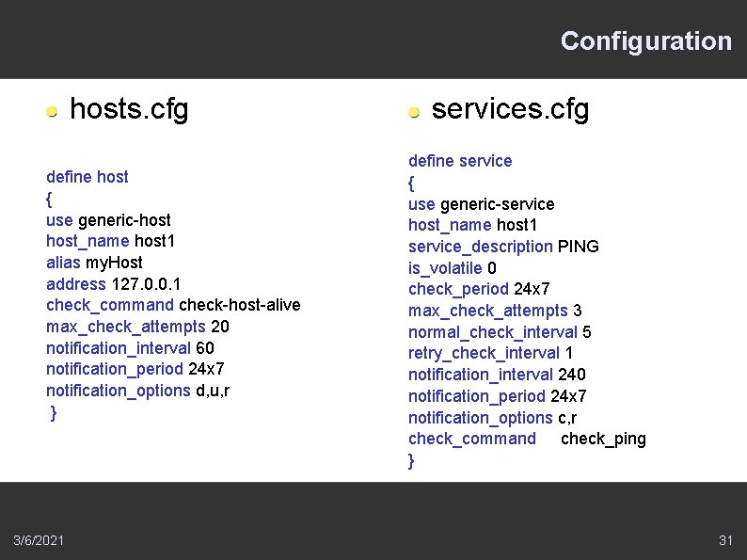Image resolution: width=747 pixels, height=560 pixels.
Task: Click 'notification_interval 240' line
Action: click(497, 375)
